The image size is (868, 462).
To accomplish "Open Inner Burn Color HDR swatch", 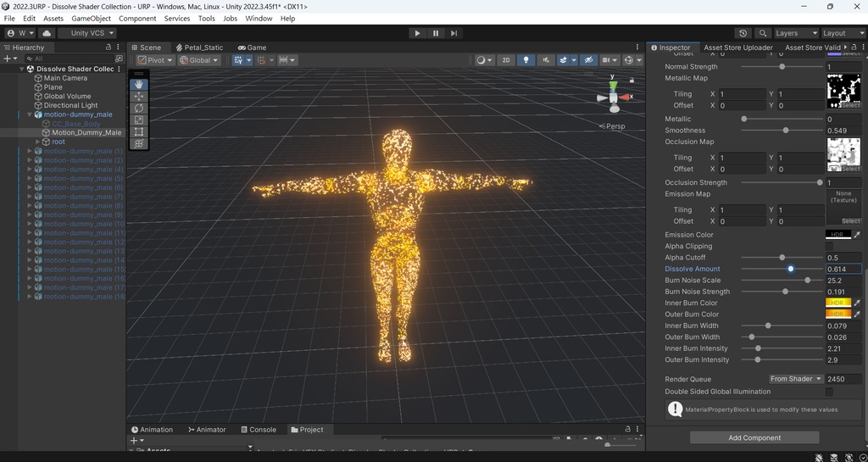I will click(x=838, y=303).
